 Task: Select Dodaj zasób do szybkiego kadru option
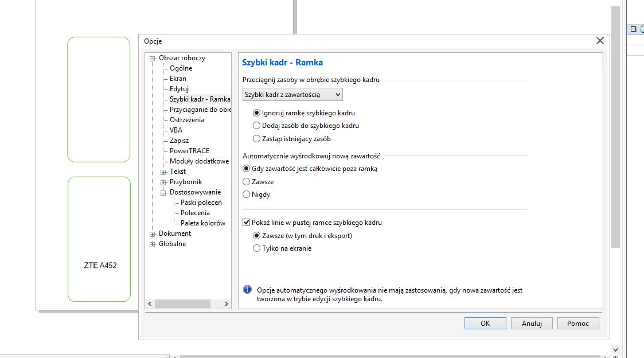coord(257,126)
